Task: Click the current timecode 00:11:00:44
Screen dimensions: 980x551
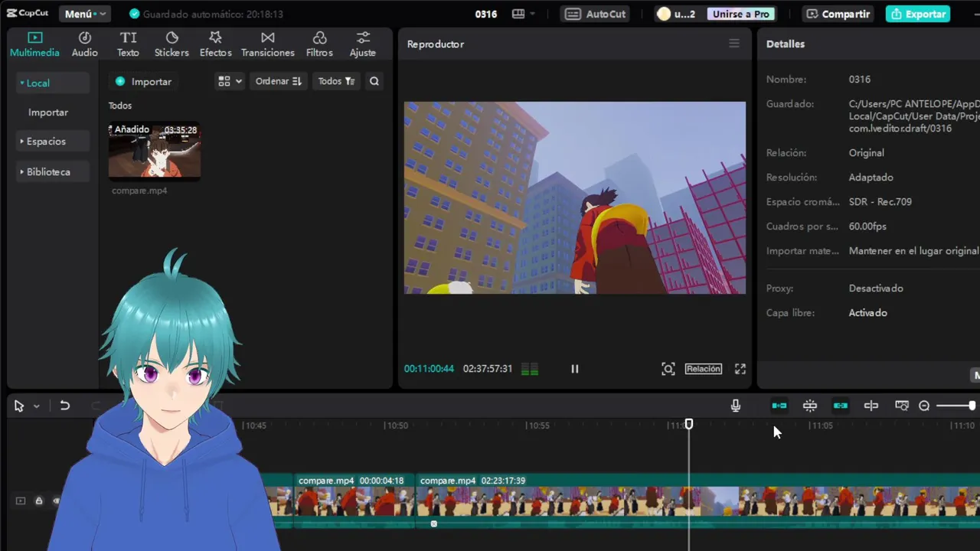Action: click(x=429, y=369)
